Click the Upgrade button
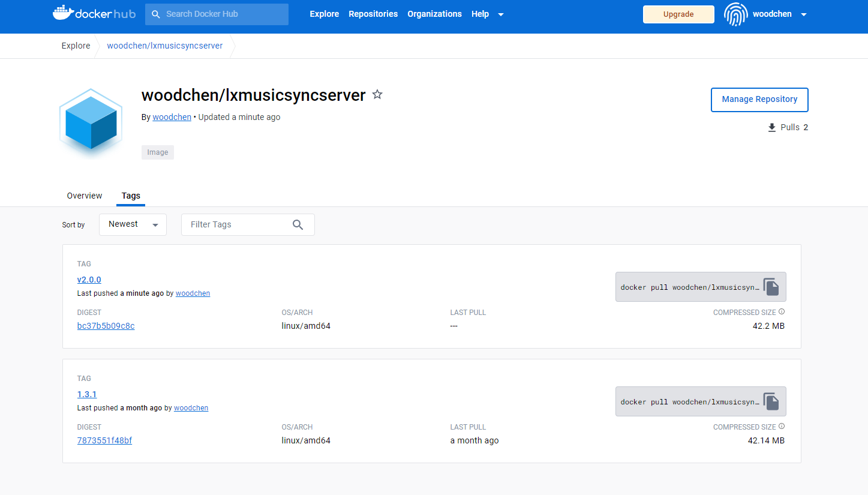The image size is (868, 495). pyautogui.click(x=678, y=14)
